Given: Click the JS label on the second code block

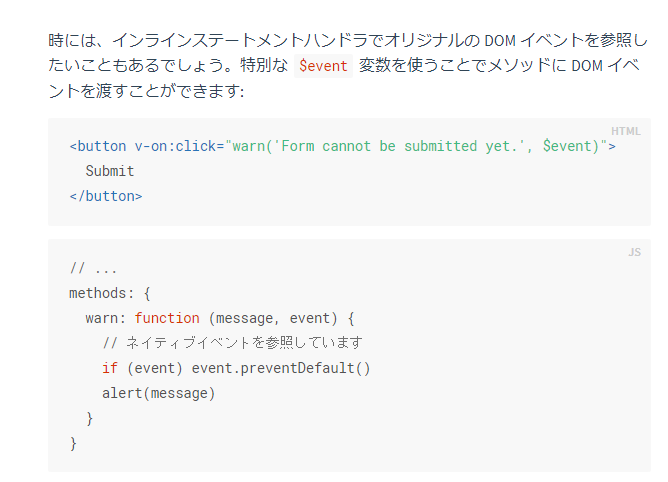Looking at the screenshot, I should click(x=634, y=252).
